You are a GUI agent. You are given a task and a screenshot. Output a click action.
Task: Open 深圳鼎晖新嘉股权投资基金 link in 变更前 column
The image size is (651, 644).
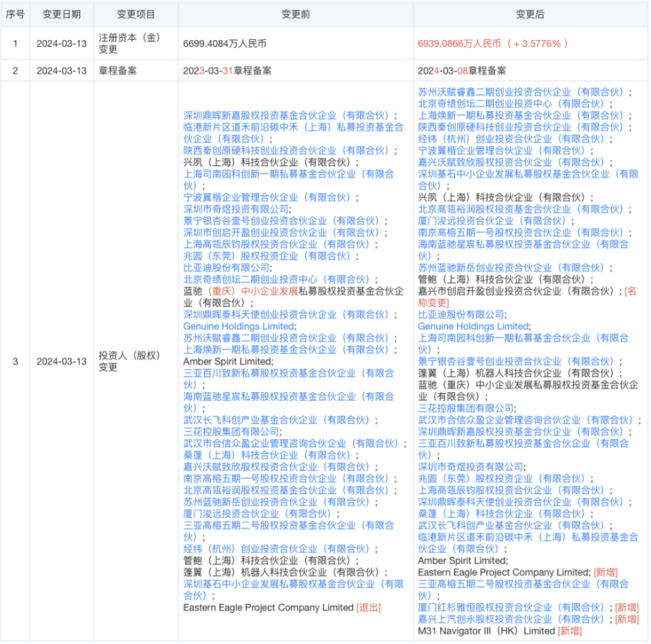pos(286,115)
